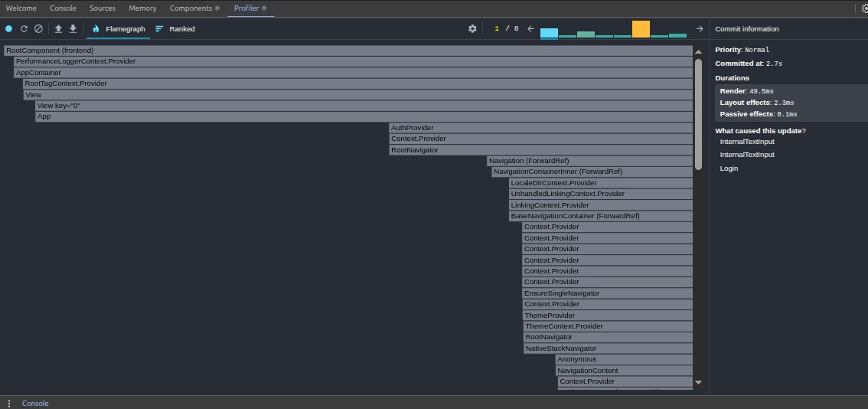Screen dimensions: 868x409
Task: Select the Profiler tab
Action: point(250,8)
